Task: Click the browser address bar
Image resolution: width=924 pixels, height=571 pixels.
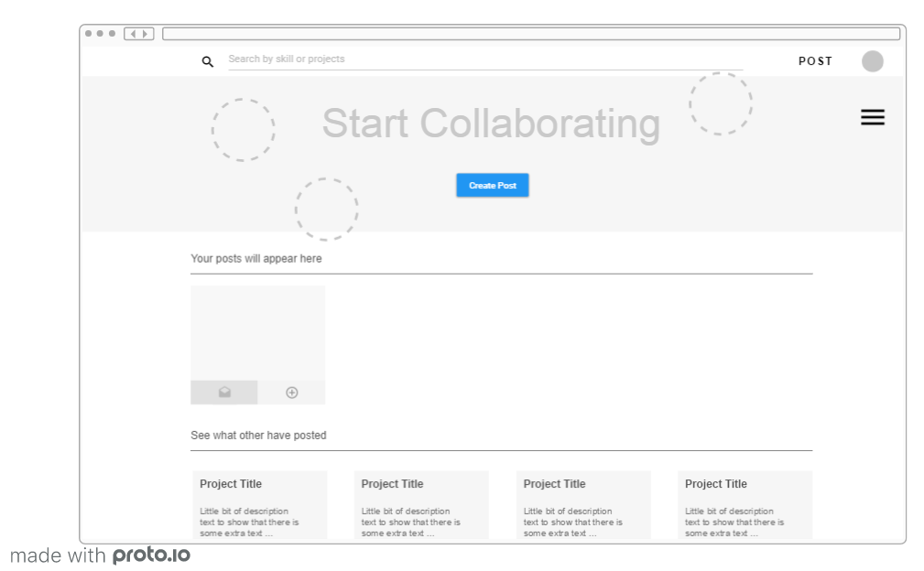Action: click(x=531, y=34)
